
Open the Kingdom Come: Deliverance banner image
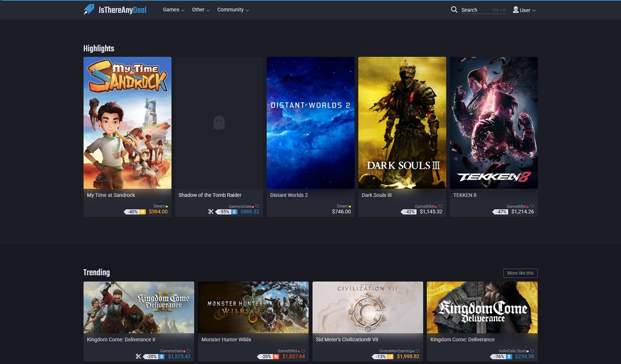click(x=482, y=308)
